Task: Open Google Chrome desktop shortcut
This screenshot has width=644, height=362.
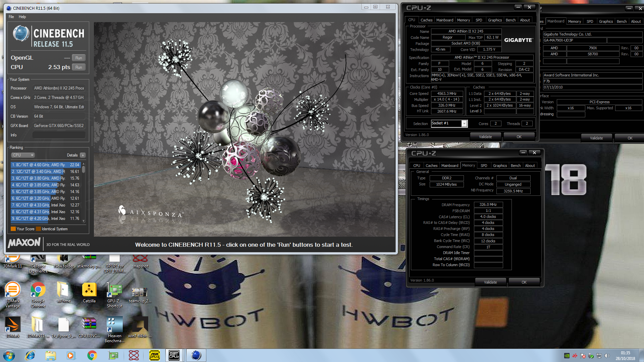Action: 38,295
